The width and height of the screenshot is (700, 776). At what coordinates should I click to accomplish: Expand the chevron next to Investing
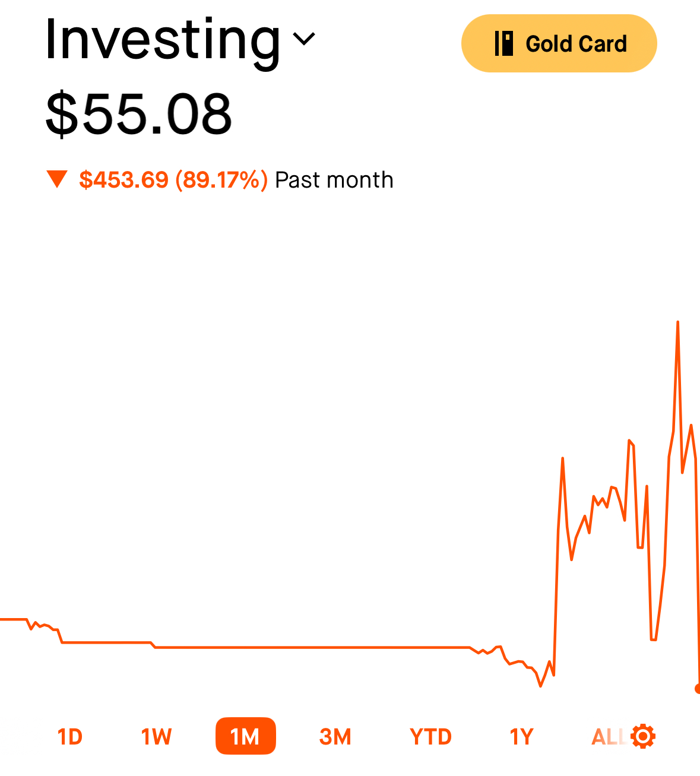tap(305, 40)
